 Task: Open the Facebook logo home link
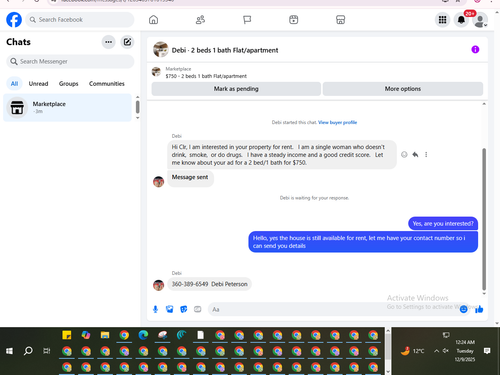point(14,20)
